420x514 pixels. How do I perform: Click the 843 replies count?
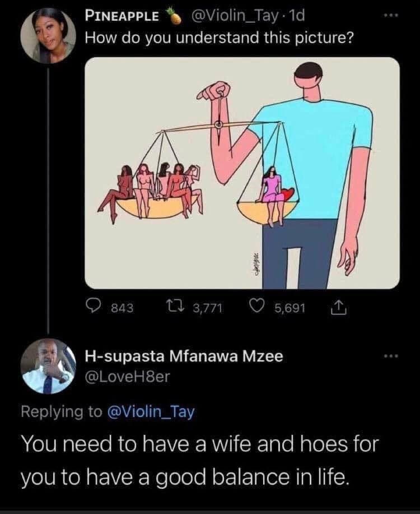tap(123, 308)
